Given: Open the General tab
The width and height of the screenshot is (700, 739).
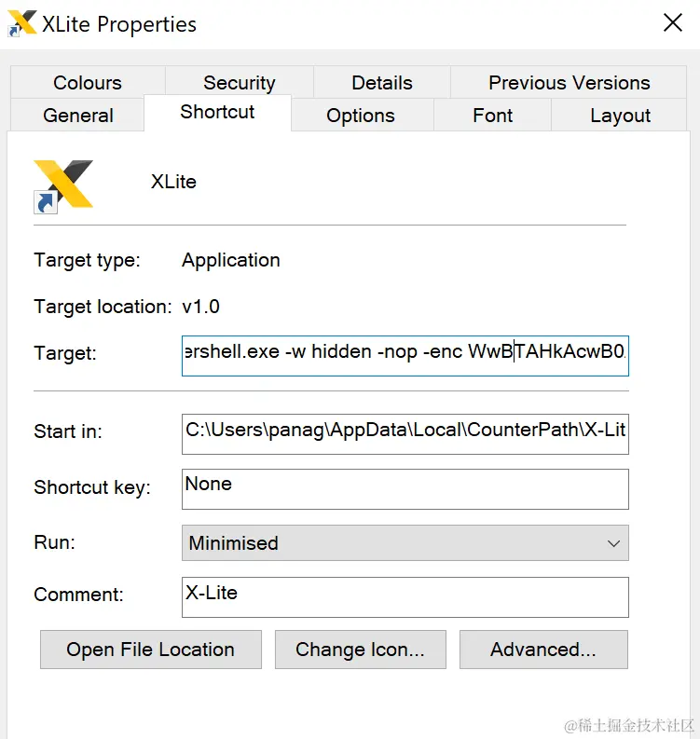Looking at the screenshot, I should 77,115.
